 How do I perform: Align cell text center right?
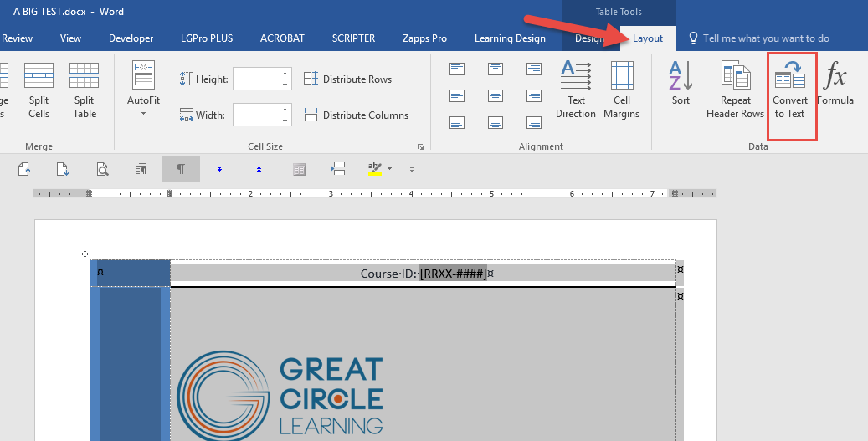click(x=534, y=95)
